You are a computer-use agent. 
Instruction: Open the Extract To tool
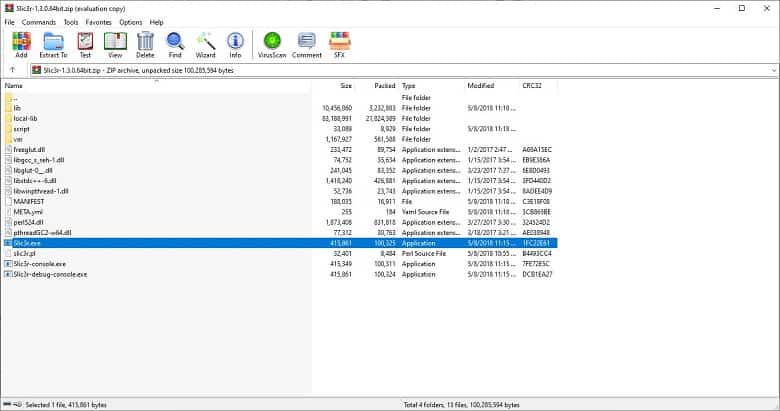point(53,45)
